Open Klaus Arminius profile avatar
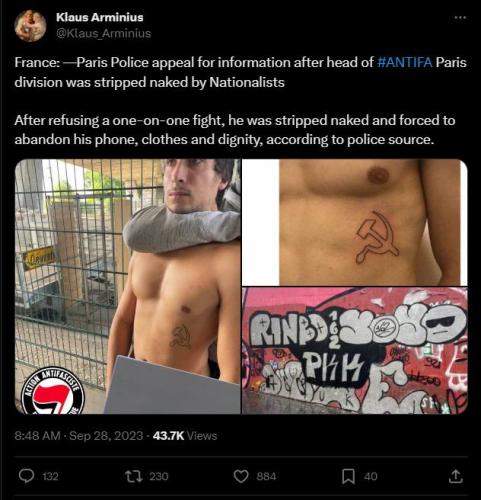 30,26
